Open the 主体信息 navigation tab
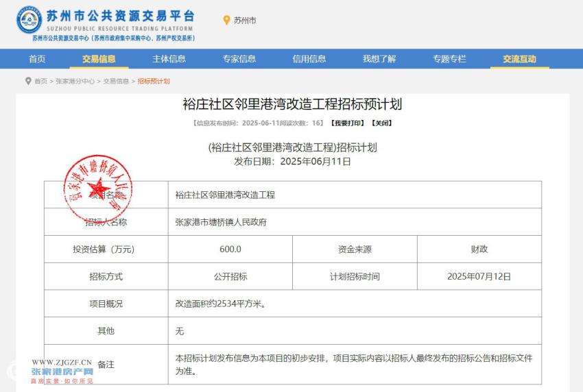This screenshot has width=583, height=392. 169,59
